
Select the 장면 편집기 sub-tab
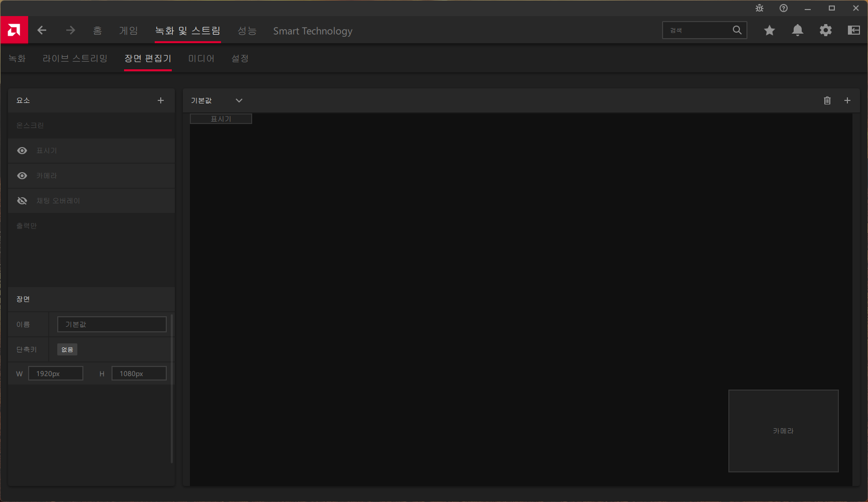(x=148, y=58)
